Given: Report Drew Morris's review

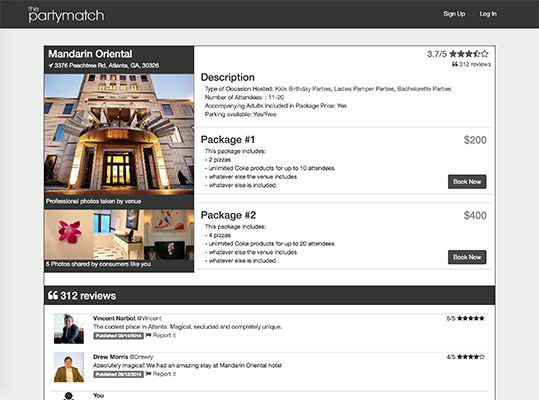Looking at the screenshot, I should click(x=164, y=374).
